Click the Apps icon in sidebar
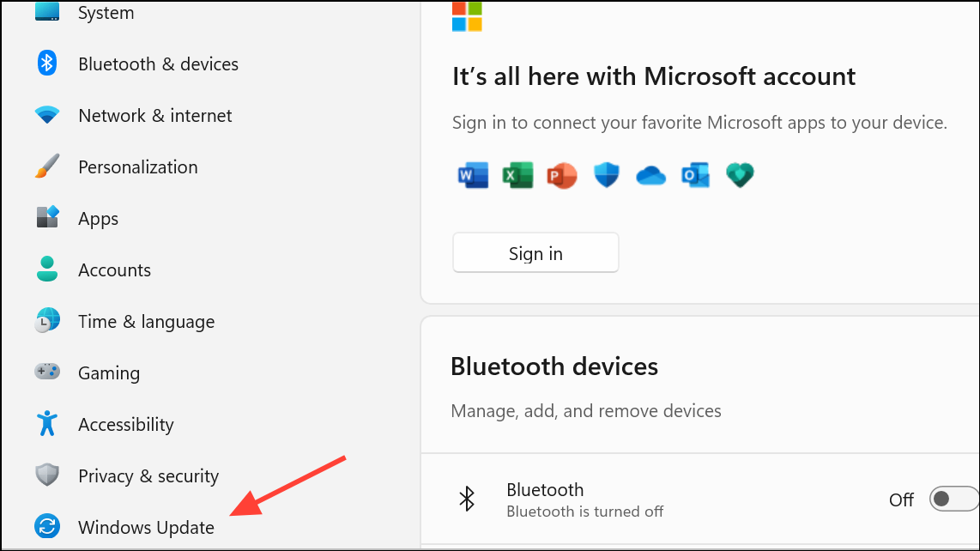 (47, 218)
